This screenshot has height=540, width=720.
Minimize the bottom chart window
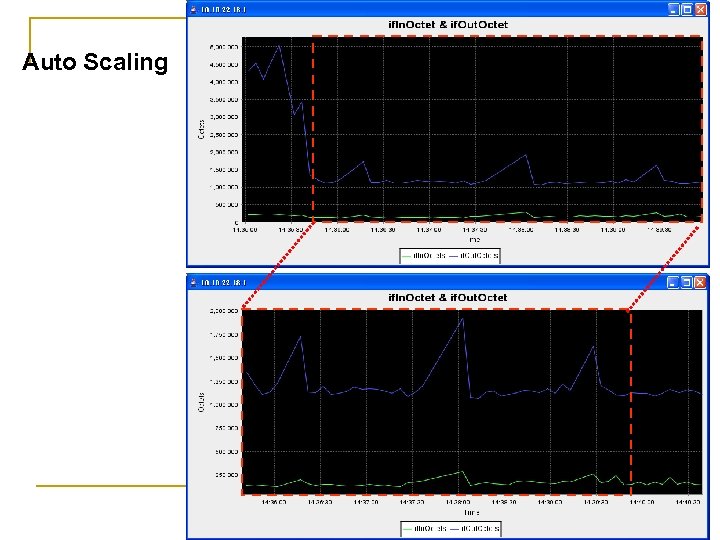(673, 282)
